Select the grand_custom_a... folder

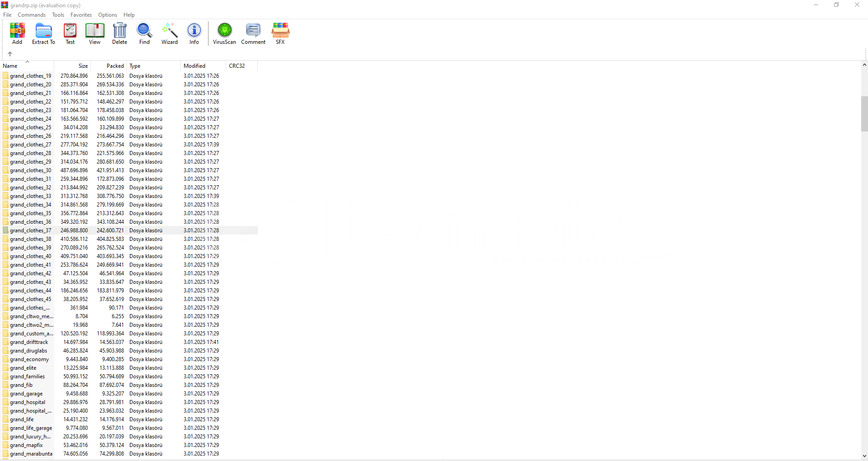[x=31, y=334]
